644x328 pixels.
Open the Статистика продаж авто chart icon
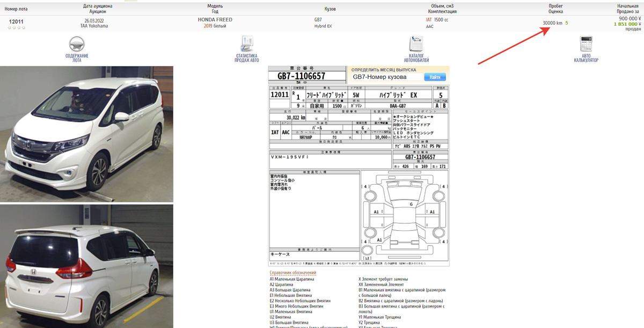click(247, 44)
